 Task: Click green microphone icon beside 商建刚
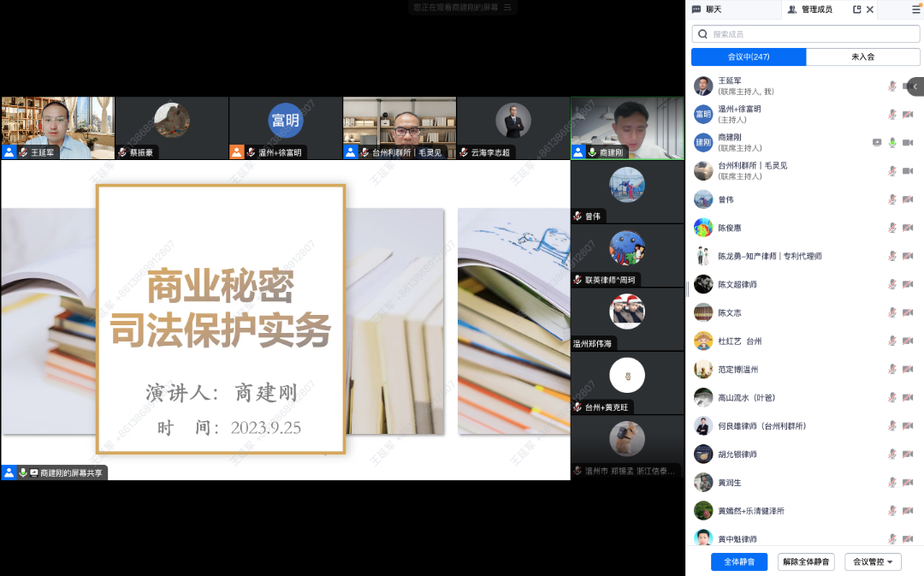(892, 142)
